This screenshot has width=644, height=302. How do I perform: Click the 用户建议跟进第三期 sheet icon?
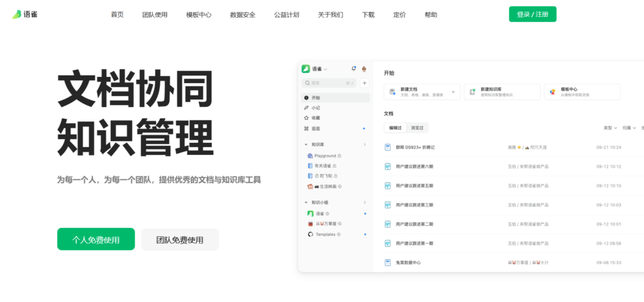(x=387, y=204)
